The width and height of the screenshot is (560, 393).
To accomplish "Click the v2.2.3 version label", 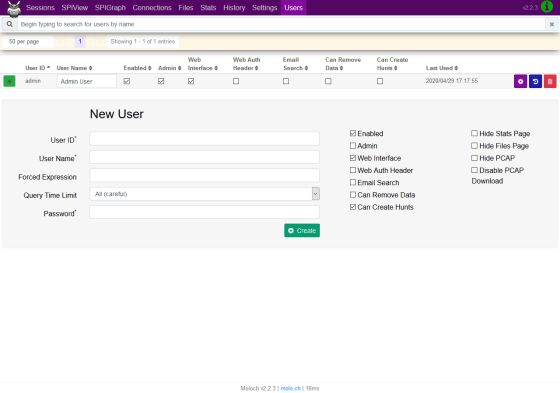I will point(530,8).
